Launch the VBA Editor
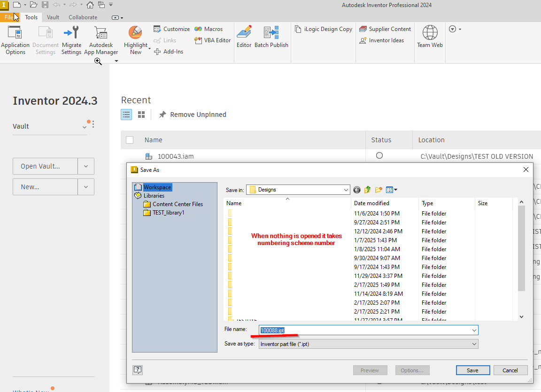The height and width of the screenshot is (392, 541). click(212, 40)
